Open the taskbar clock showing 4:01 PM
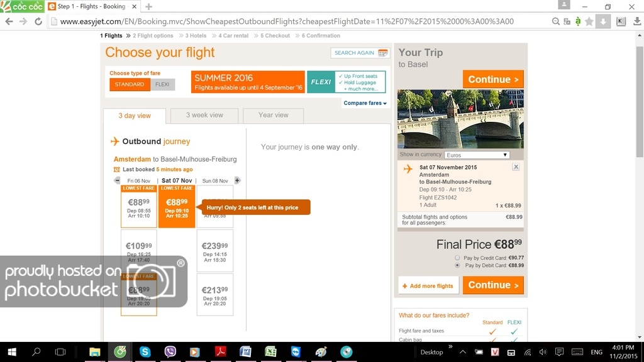 tap(622, 352)
